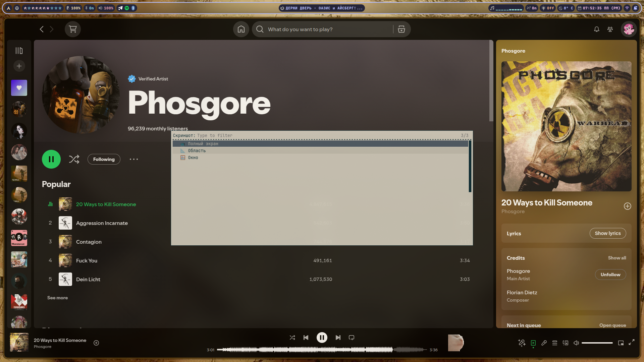Open the marketplace cart icon
This screenshot has height=362, width=644.
point(73,29)
